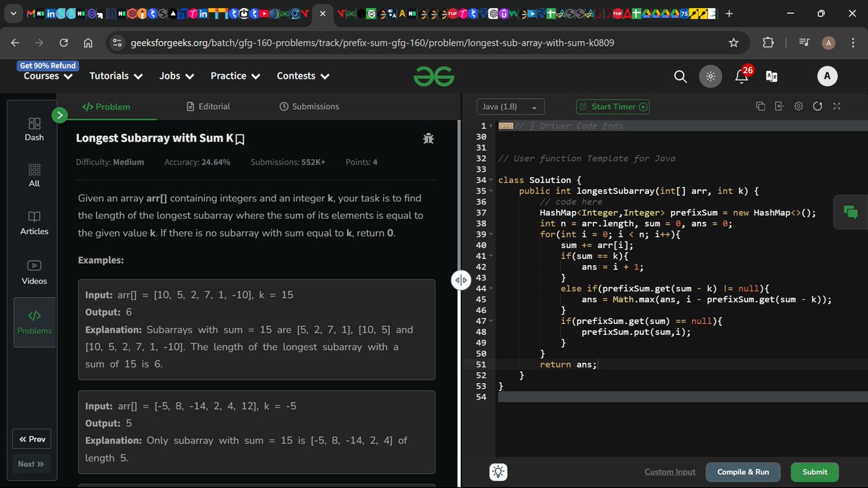This screenshot has width=868, height=488.
Task: Select Problems in sidebar
Action: (34, 322)
